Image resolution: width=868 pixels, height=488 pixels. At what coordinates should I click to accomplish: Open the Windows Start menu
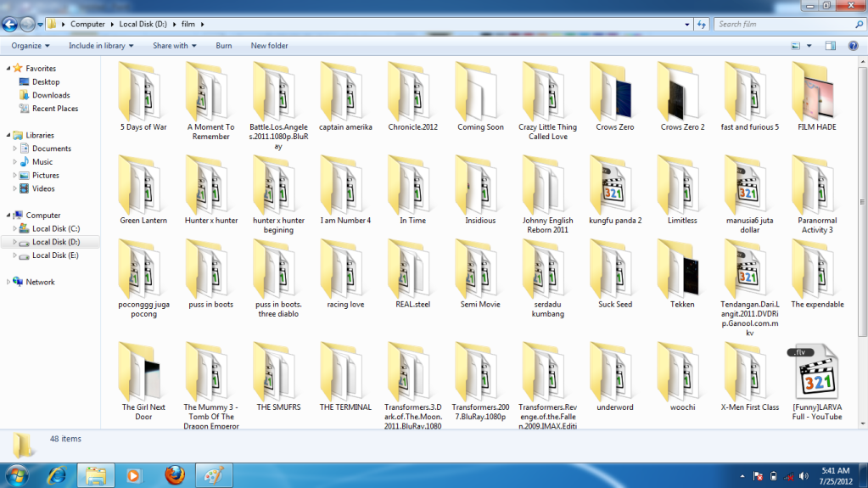coord(17,475)
